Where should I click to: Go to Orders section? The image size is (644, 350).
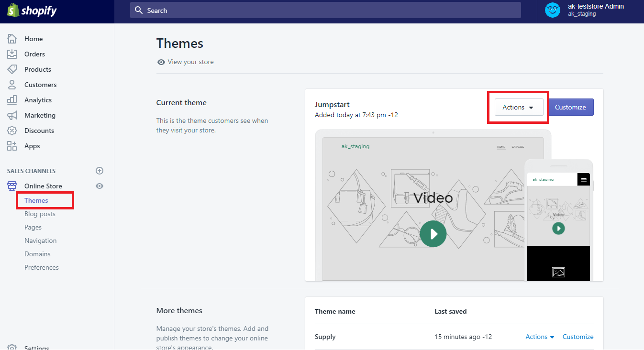point(34,54)
